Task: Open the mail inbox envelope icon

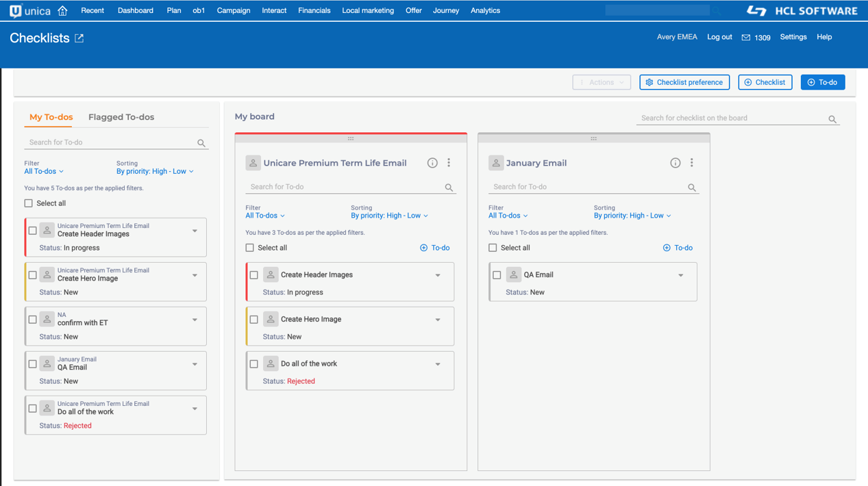Action: point(746,38)
